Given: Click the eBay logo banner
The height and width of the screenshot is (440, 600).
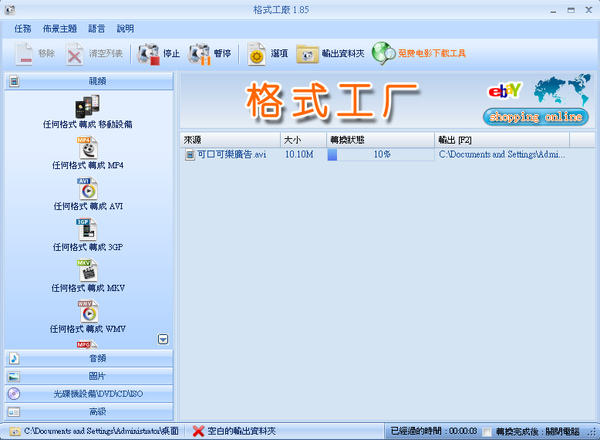Looking at the screenshot, I should point(505,91).
